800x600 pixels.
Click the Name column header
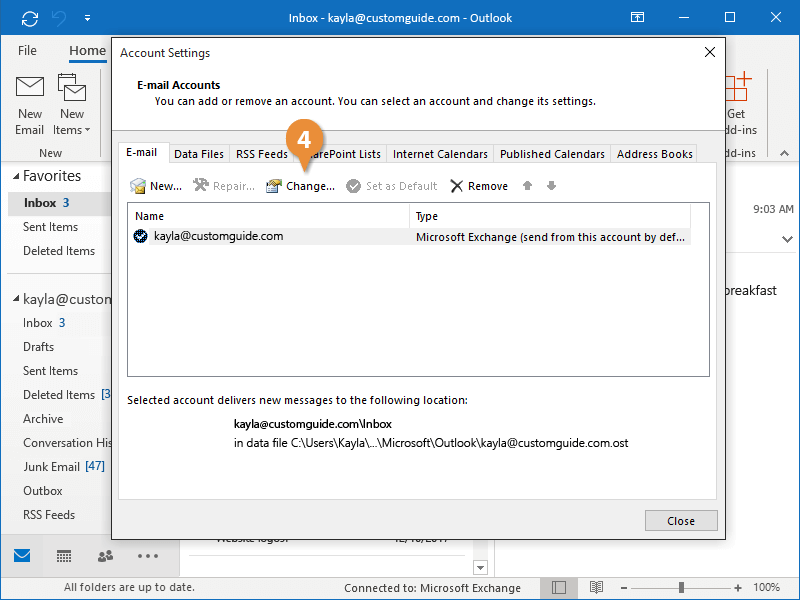pyautogui.click(x=269, y=216)
